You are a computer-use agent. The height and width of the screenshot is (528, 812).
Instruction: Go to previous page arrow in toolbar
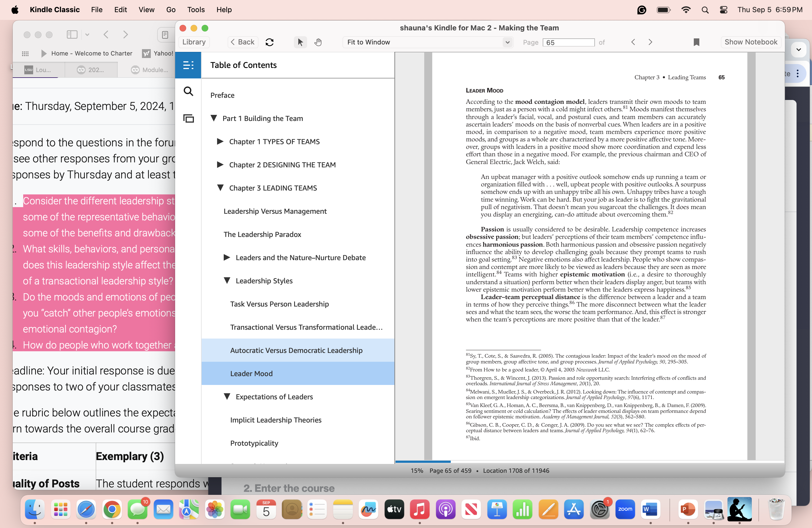pos(633,42)
